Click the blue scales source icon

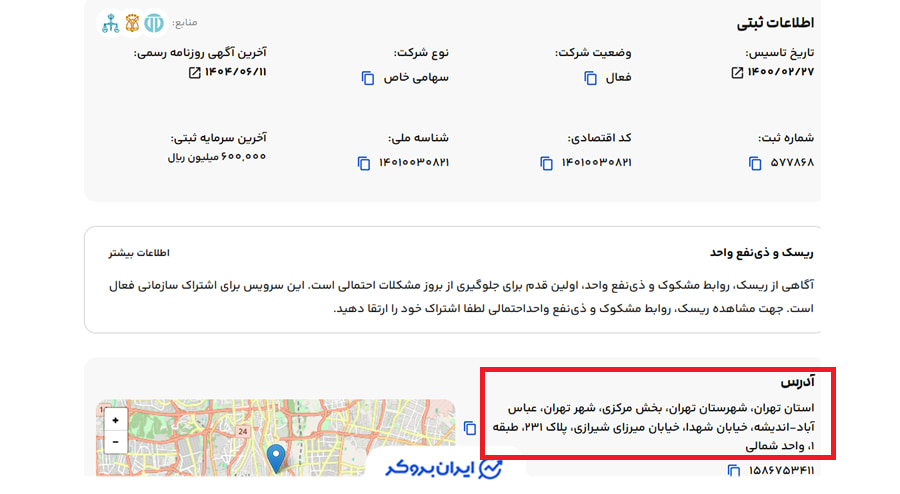(110, 23)
